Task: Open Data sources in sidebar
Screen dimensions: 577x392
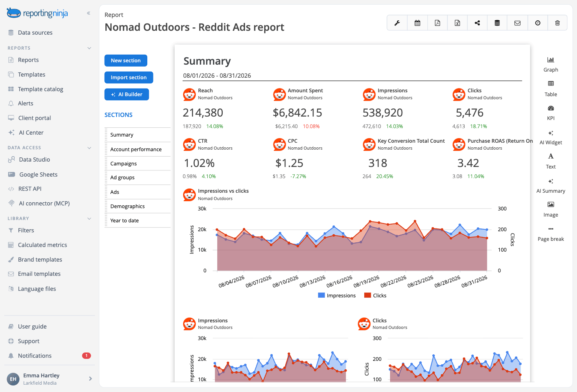Action: (x=35, y=33)
